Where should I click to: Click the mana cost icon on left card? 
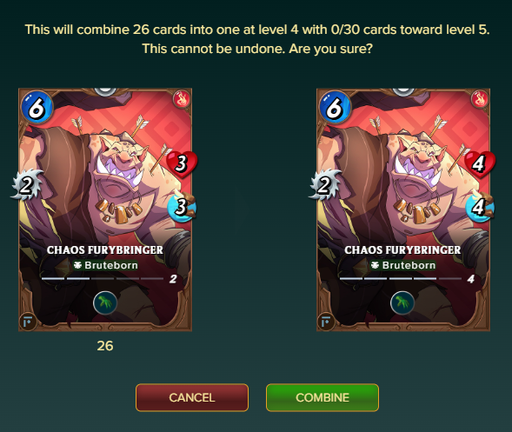point(37,108)
